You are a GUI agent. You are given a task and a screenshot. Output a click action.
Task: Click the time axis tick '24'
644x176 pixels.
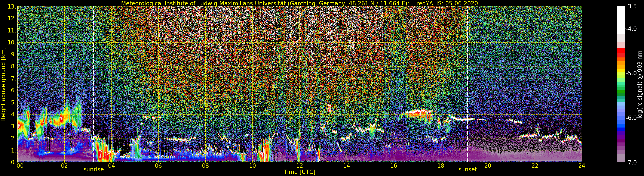click(582, 166)
